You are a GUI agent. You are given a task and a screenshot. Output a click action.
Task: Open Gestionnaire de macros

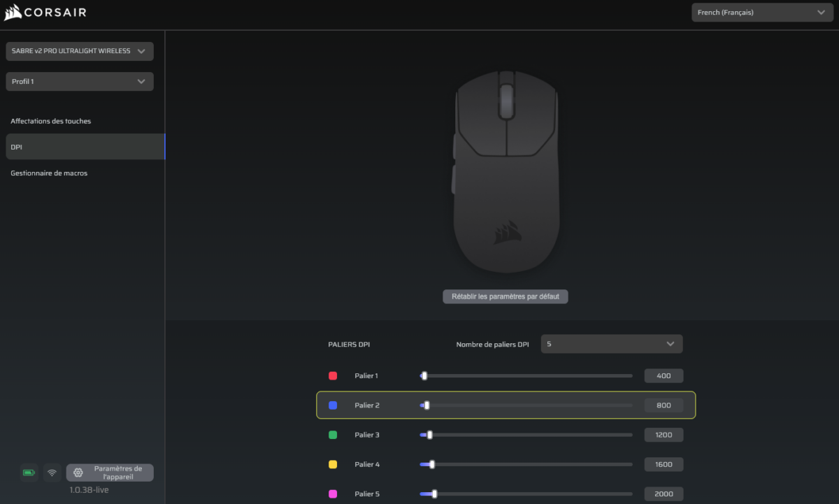pos(48,173)
